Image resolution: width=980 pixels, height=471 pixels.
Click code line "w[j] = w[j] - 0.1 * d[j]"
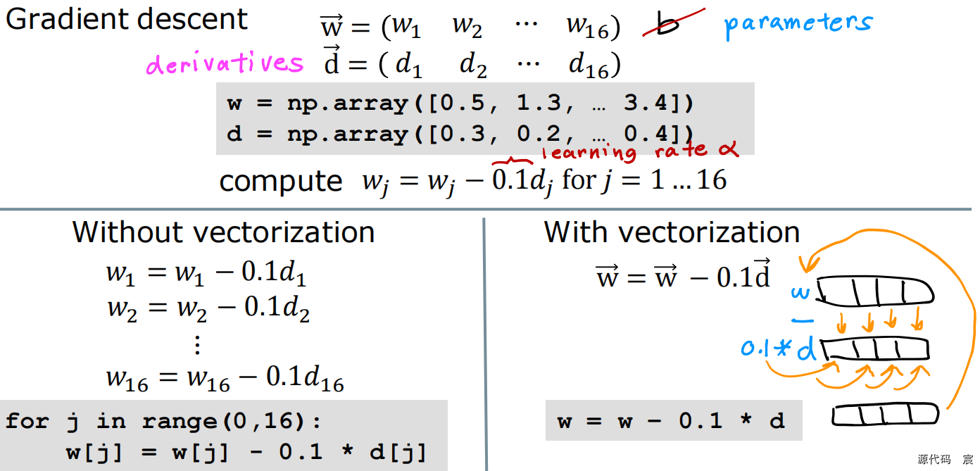(246, 452)
